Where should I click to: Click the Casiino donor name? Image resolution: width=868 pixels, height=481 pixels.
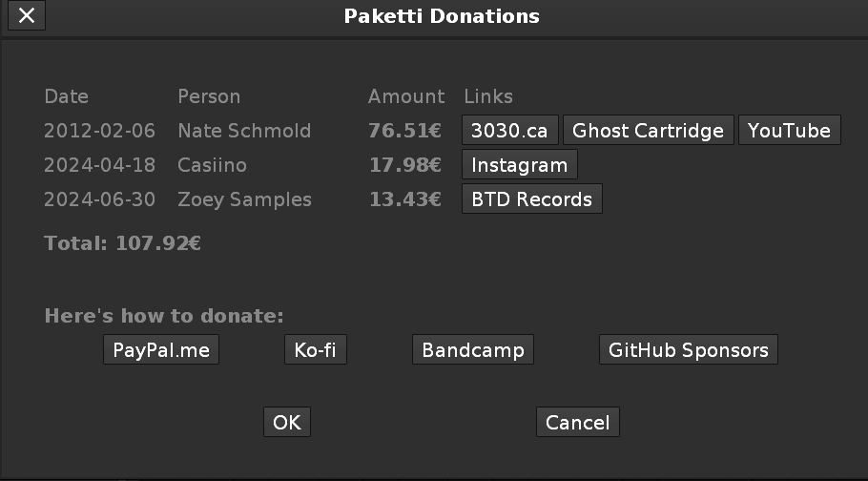(212, 165)
